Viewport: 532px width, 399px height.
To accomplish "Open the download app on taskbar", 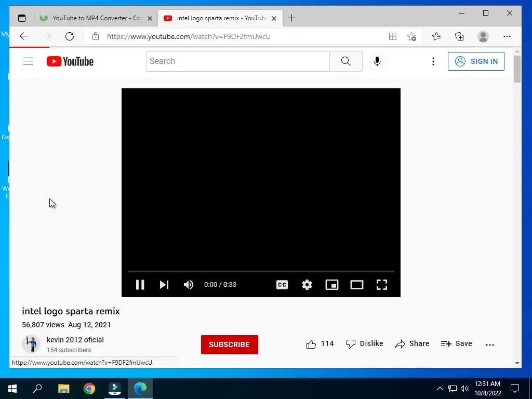I will pyautogui.click(x=115, y=389).
